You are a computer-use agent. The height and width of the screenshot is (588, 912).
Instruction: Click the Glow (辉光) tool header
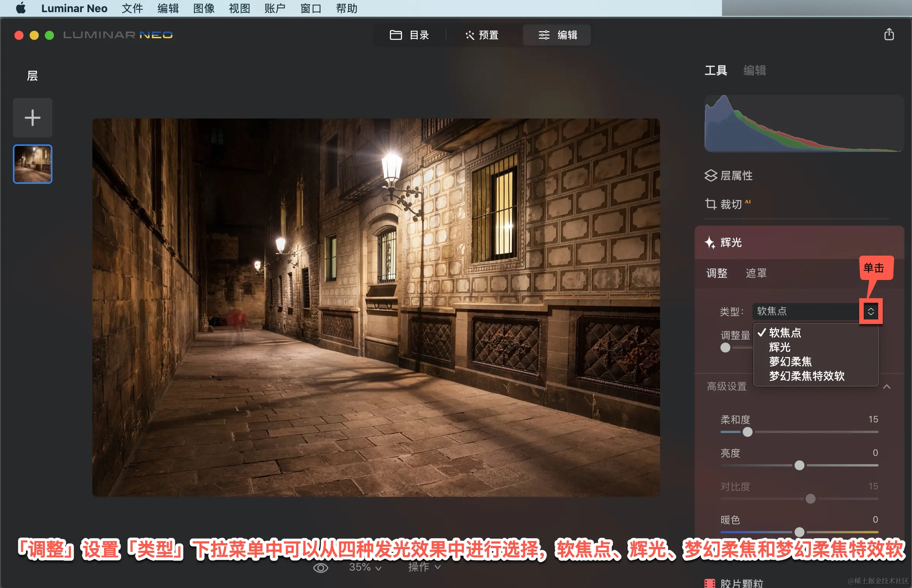730,242
